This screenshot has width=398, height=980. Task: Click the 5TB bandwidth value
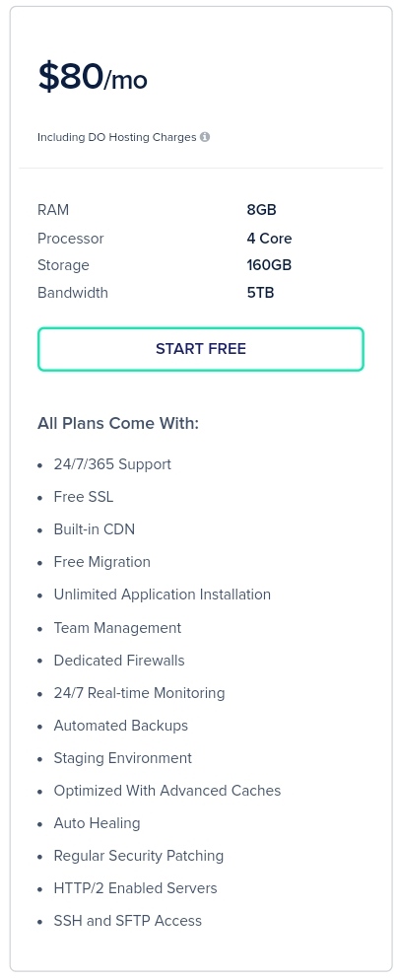click(260, 293)
